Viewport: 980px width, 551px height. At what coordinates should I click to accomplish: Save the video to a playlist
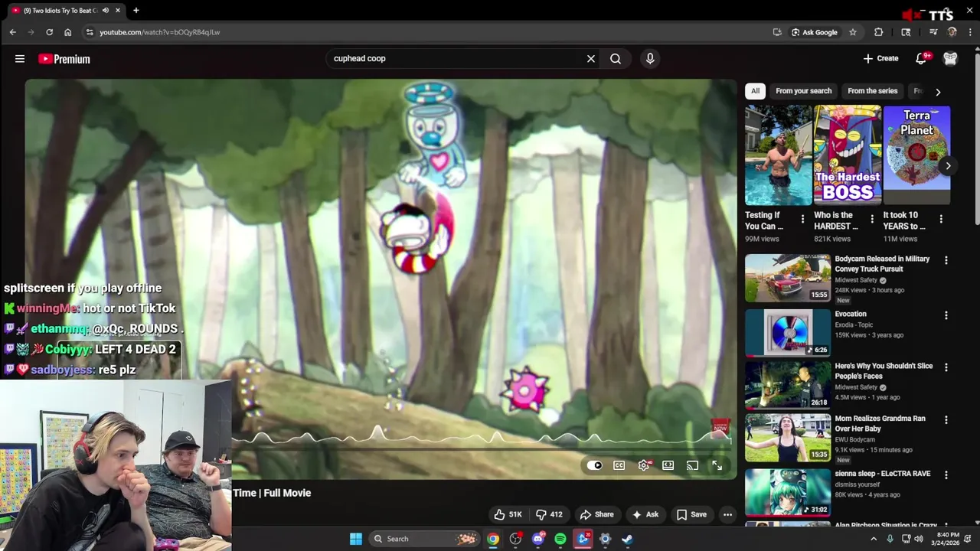click(691, 514)
